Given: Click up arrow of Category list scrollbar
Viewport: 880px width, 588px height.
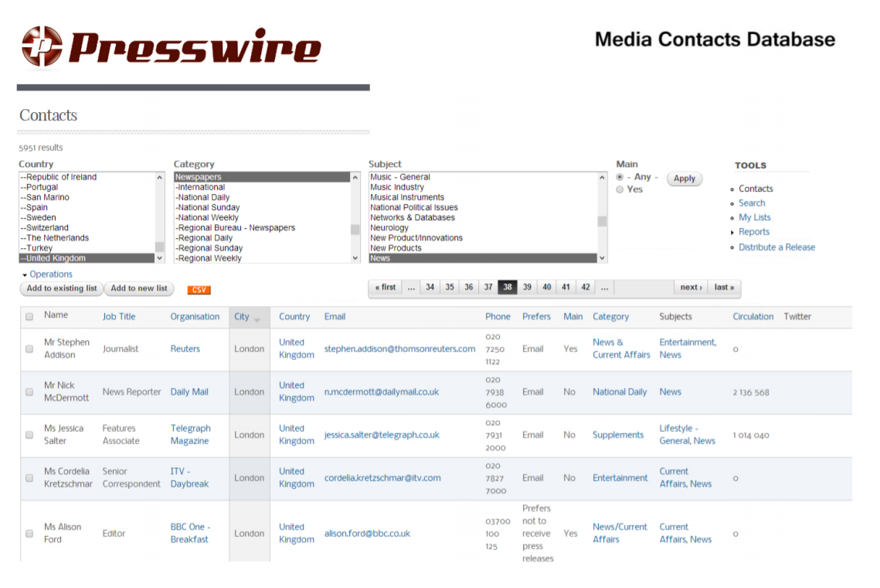Looking at the screenshot, I should click(355, 177).
